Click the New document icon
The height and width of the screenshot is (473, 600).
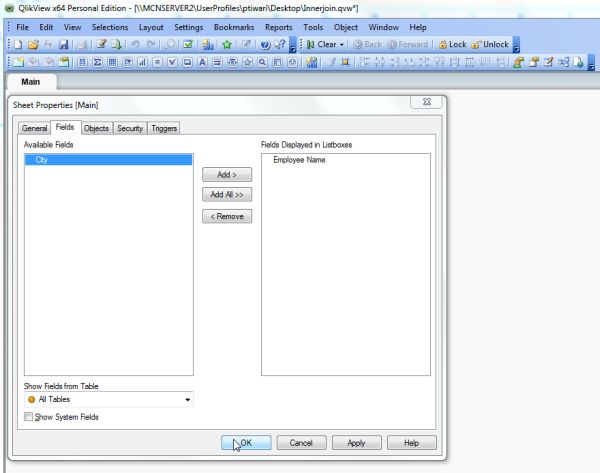point(18,44)
